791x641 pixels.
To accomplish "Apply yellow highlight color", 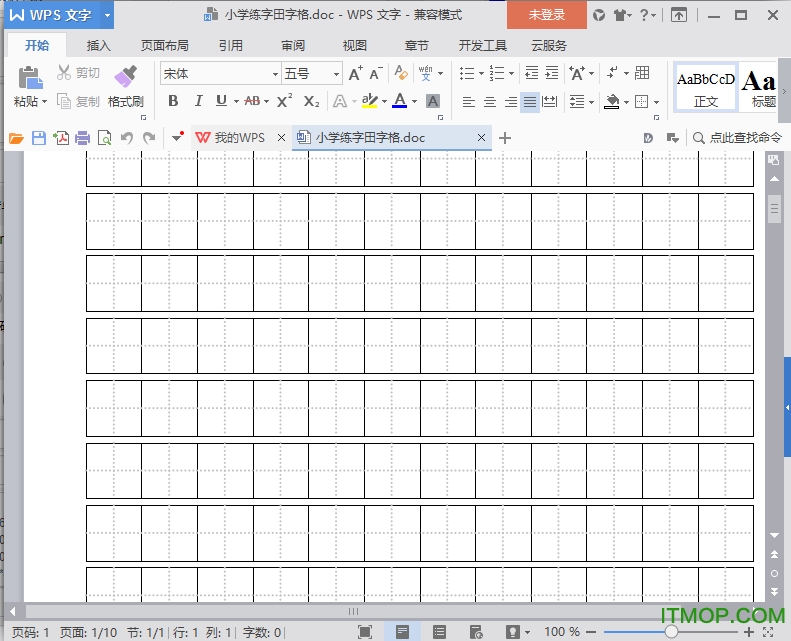I will (370, 101).
